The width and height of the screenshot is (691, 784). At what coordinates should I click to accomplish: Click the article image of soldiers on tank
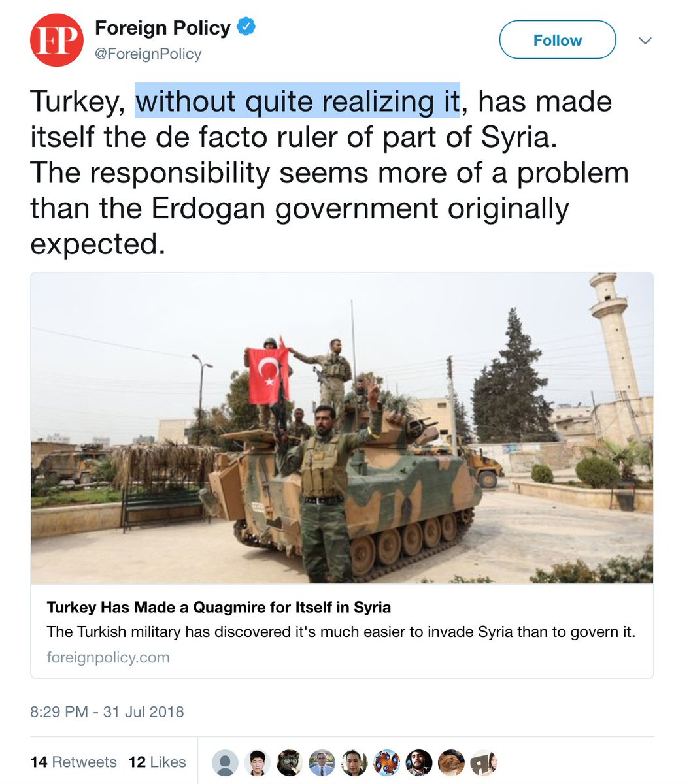[342, 428]
